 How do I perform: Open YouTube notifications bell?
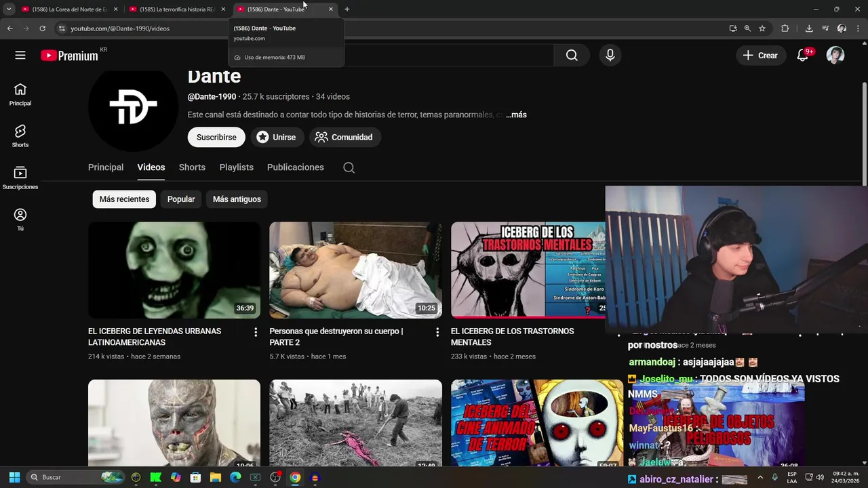[x=803, y=56]
